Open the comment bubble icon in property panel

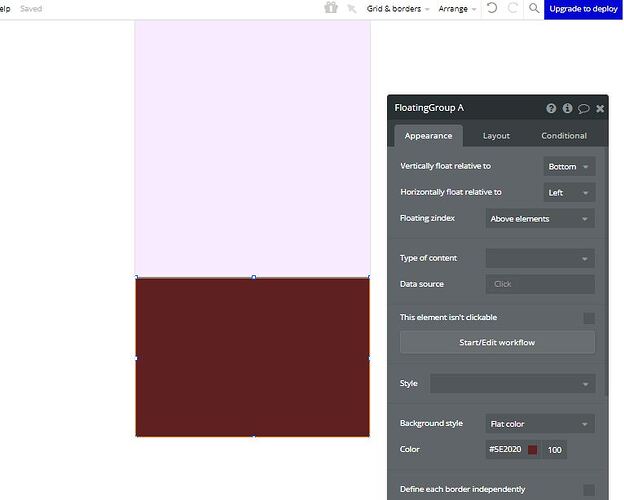tap(583, 108)
